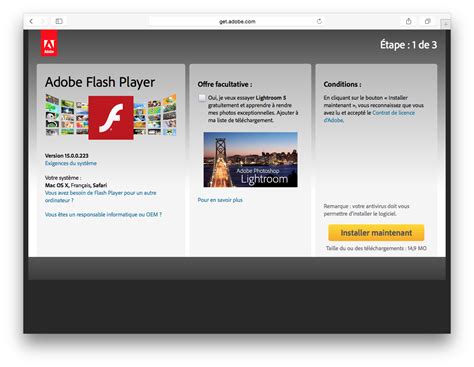This screenshot has height=367, width=474.
Task: Open the Share menu icon
Action: (x=408, y=21)
